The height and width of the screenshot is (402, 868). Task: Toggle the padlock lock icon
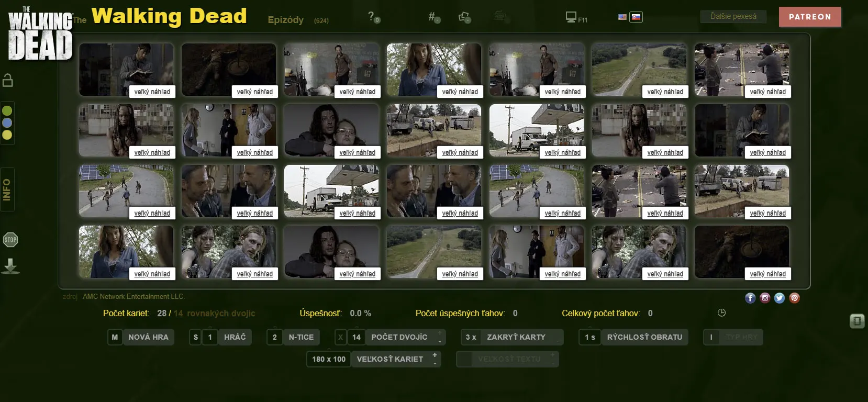8,80
